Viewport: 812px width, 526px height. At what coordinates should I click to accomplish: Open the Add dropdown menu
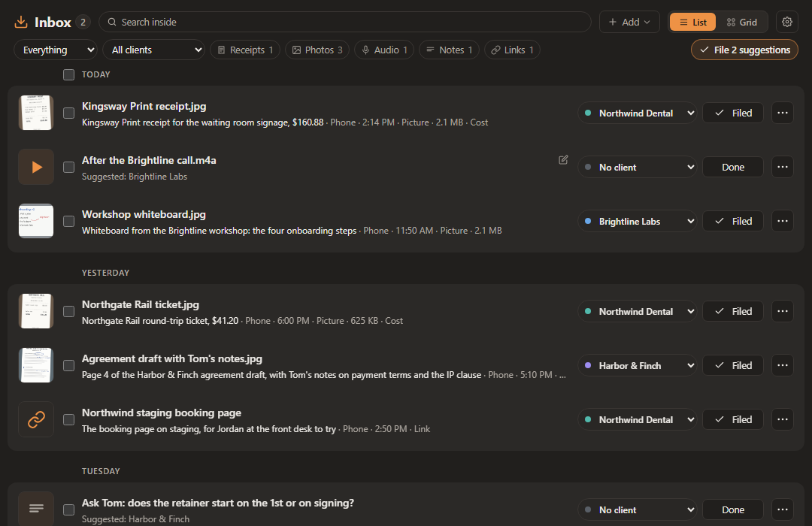tap(629, 22)
